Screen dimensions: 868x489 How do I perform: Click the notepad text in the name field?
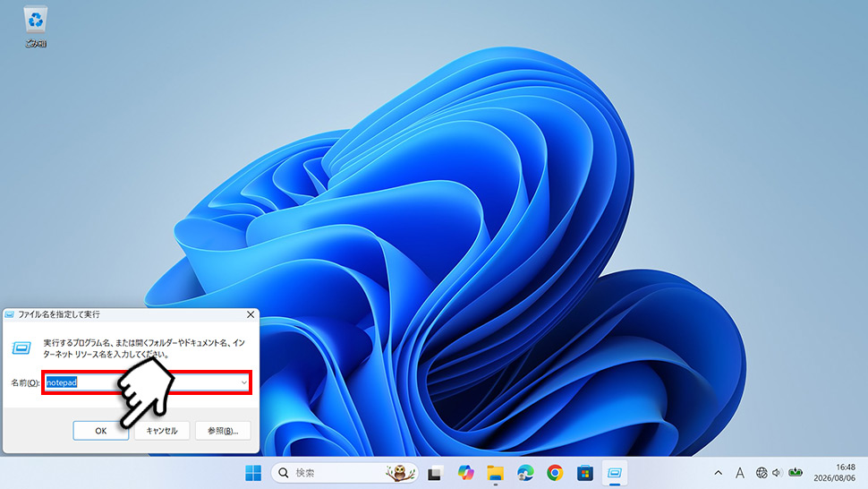click(62, 382)
